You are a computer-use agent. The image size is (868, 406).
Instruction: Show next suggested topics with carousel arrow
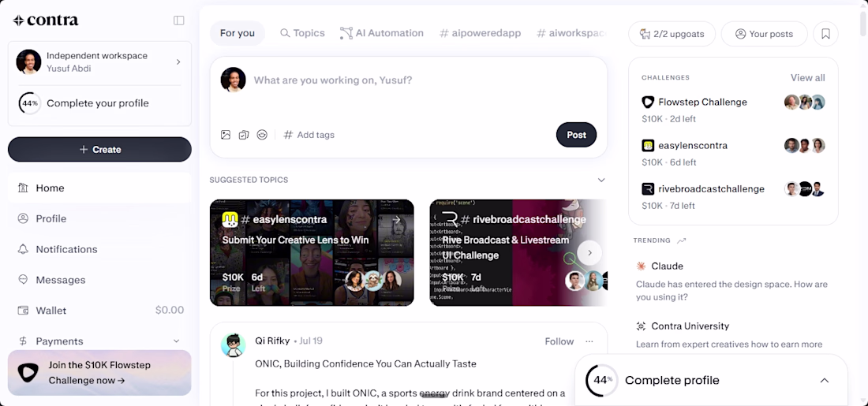[589, 253]
